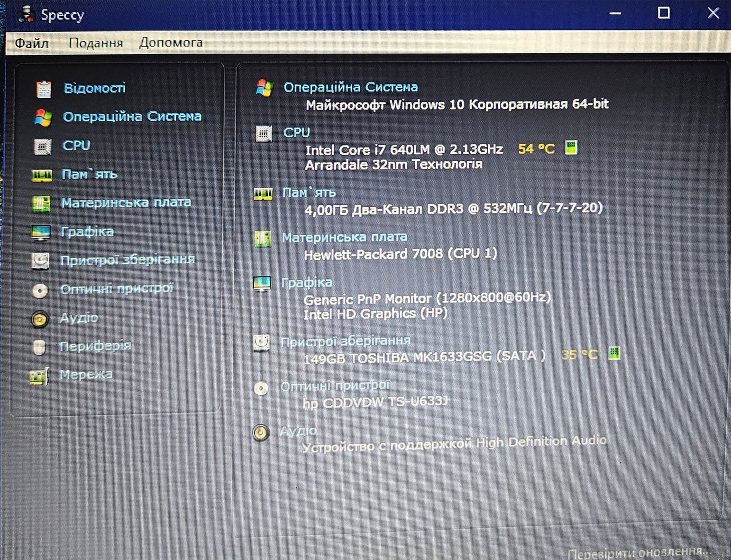Click Generic PnP Monitor text
731x560 pixels.
pos(427,299)
